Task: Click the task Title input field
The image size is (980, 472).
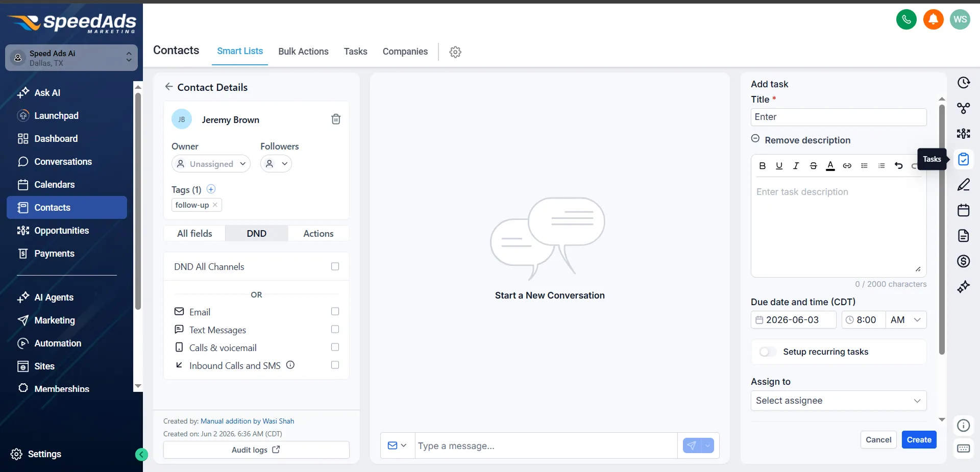Action: [838, 117]
